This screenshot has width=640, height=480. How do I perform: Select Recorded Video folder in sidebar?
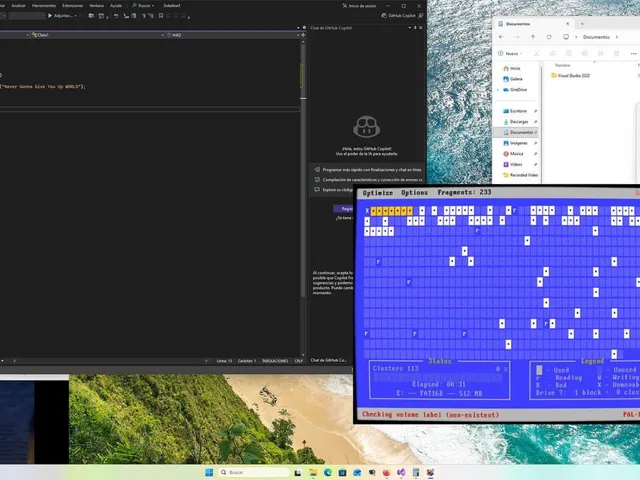[518, 175]
